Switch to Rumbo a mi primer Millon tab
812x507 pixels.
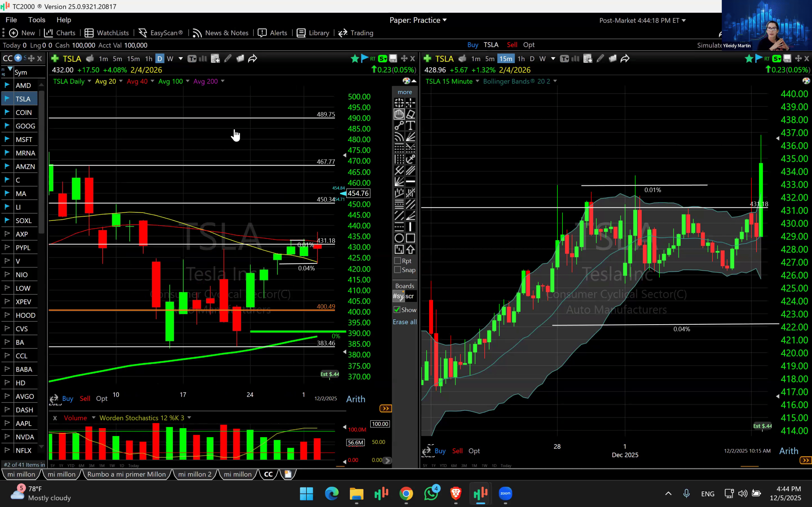coord(127,474)
